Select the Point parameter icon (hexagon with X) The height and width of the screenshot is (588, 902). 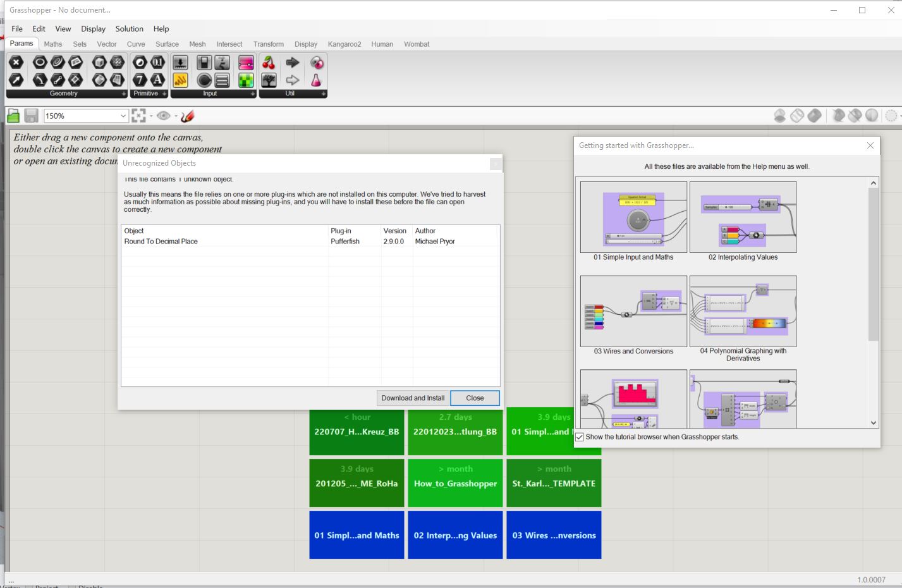click(x=16, y=62)
